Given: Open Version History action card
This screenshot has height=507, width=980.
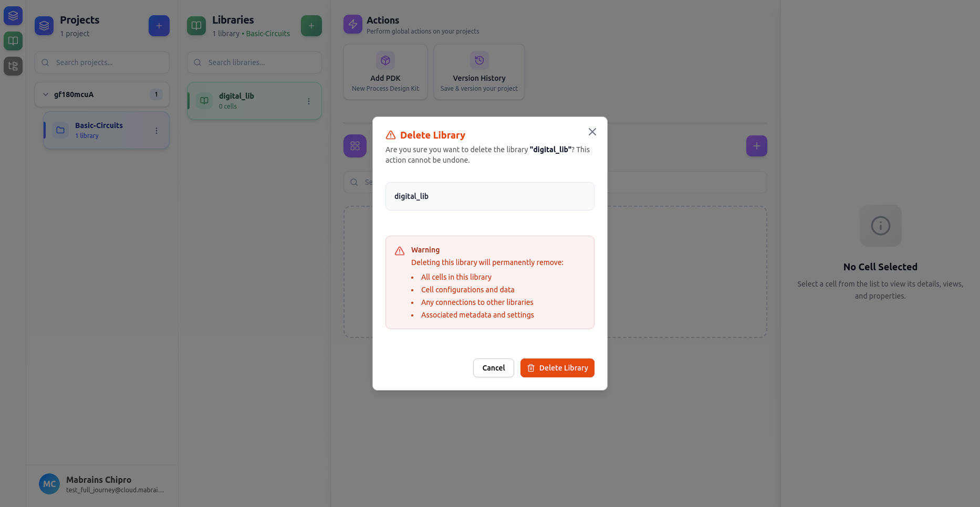Looking at the screenshot, I should 479,72.
